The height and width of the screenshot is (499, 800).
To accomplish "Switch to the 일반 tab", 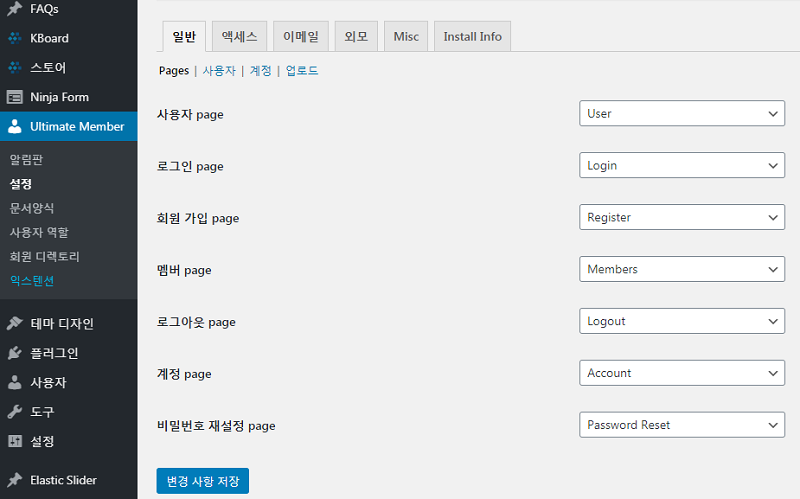I will (184, 36).
